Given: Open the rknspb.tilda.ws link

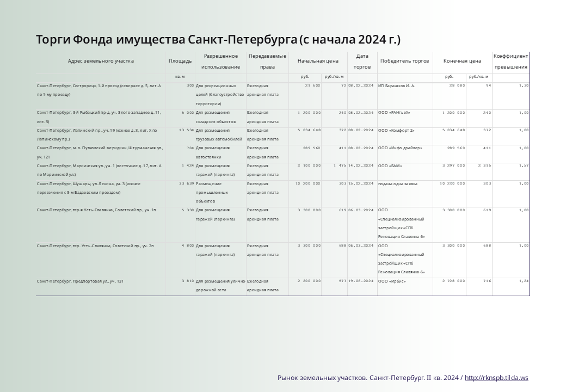Looking at the screenshot, I should tap(496, 377).
